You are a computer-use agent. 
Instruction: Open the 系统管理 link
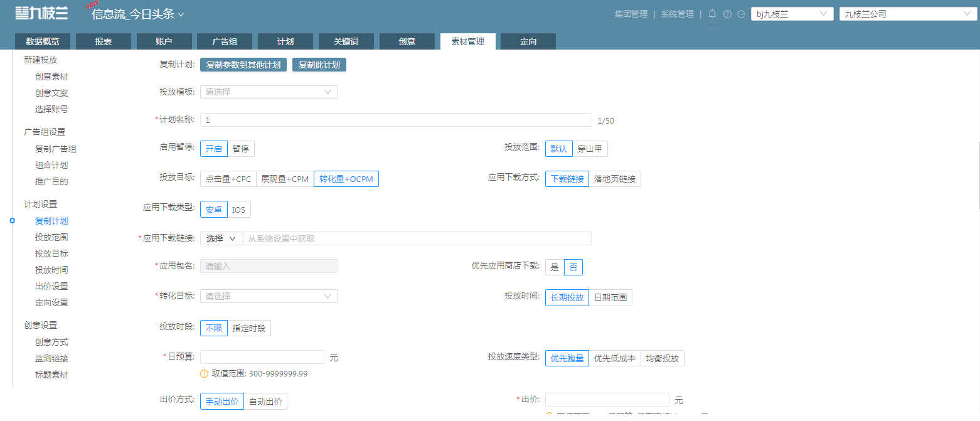[x=678, y=14]
